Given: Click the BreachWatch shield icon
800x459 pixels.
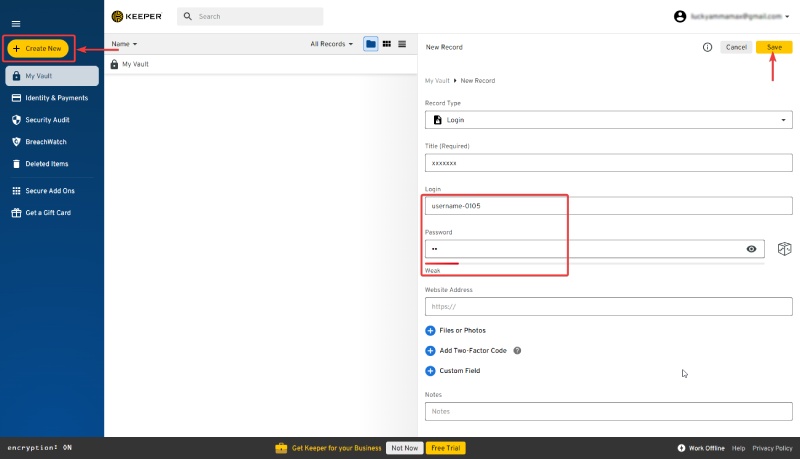Looking at the screenshot, I should (16, 142).
